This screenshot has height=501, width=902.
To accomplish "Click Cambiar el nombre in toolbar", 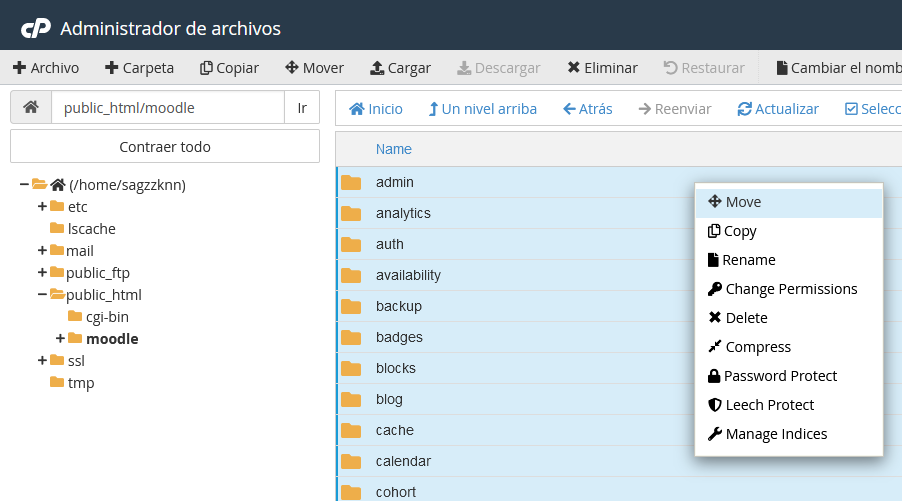I will pos(839,68).
